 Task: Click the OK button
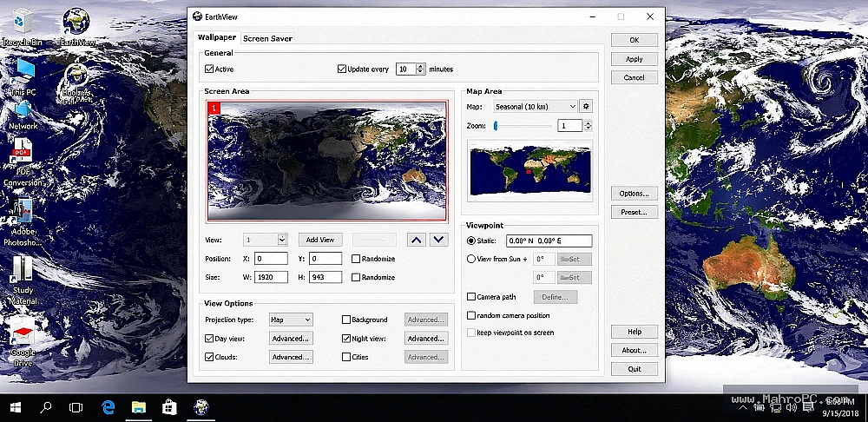[635, 40]
